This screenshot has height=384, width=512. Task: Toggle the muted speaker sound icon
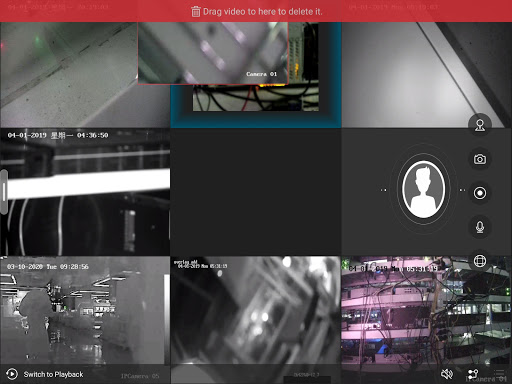447,374
